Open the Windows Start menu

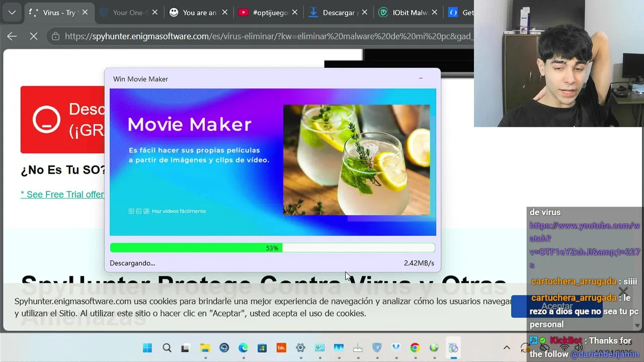coord(147,348)
